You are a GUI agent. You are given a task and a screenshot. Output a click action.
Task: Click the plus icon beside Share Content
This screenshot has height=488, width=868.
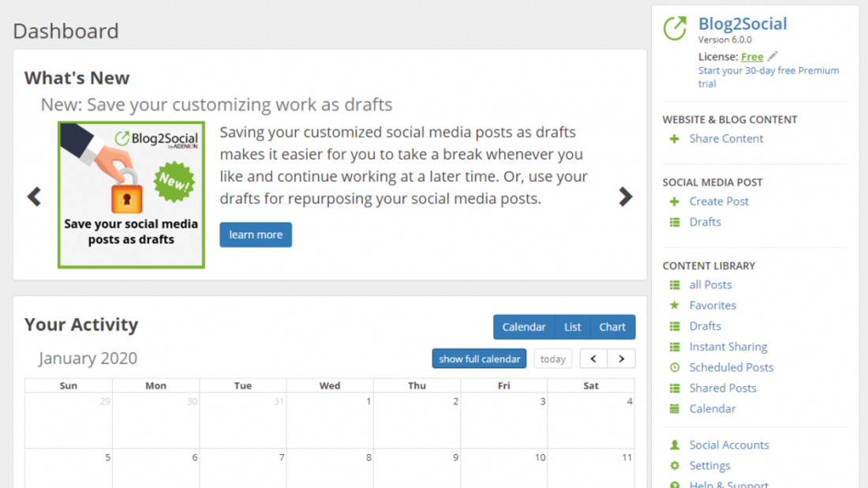675,139
